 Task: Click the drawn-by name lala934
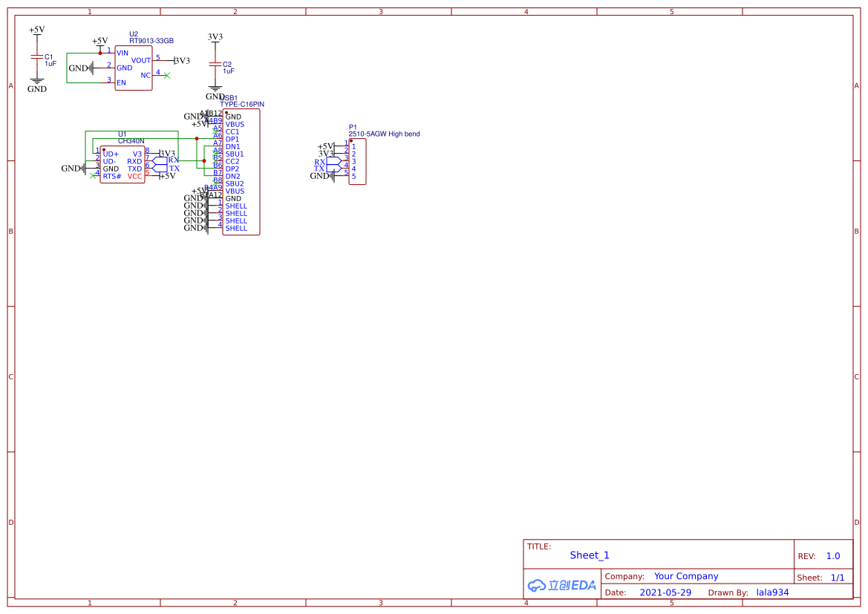772,592
